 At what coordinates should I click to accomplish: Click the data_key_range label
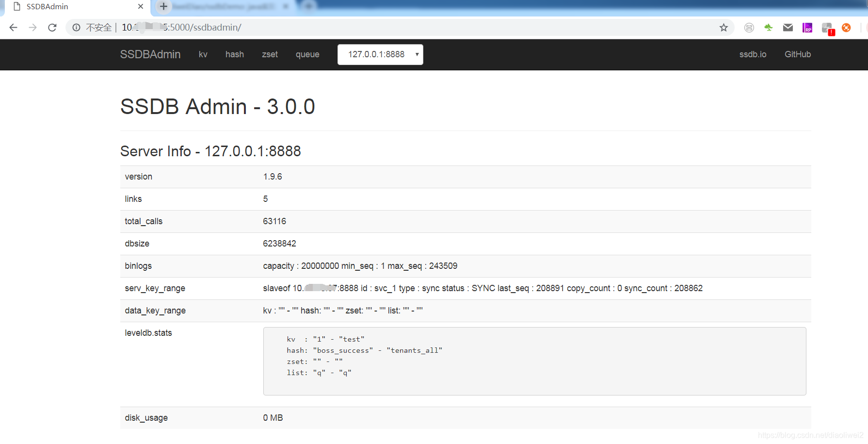coord(155,311)
